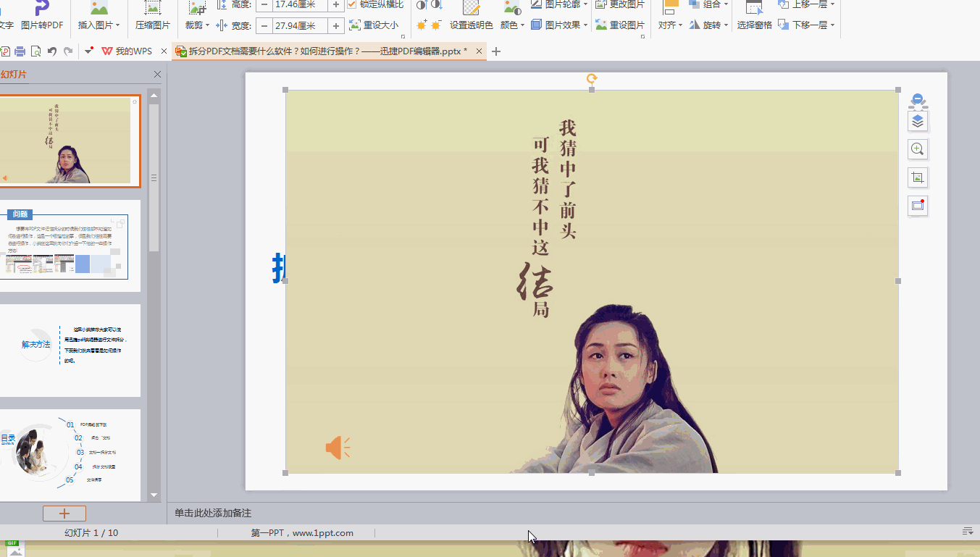Click the print icon in quick access toolbar
Screen dimensions: 980x557
[x=20, y=51]
